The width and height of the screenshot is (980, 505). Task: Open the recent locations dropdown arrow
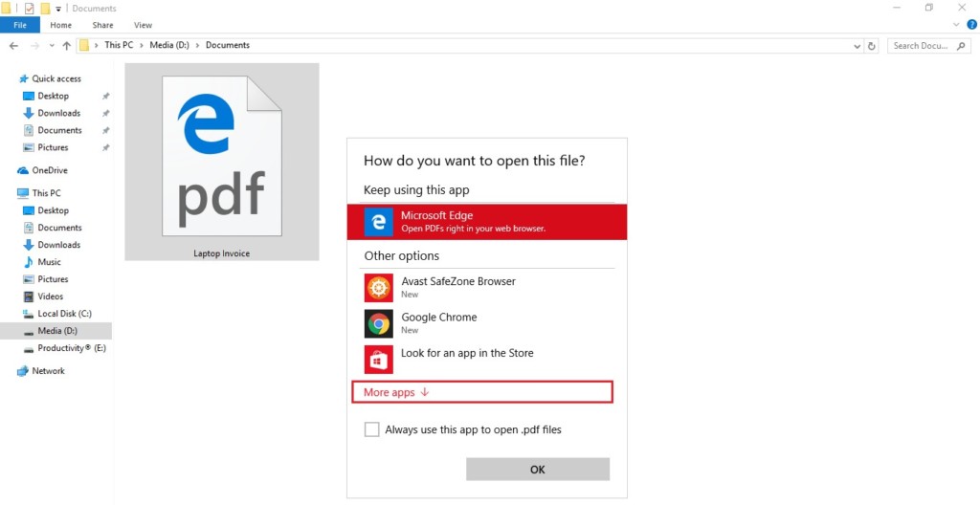(x=52, y=46)
